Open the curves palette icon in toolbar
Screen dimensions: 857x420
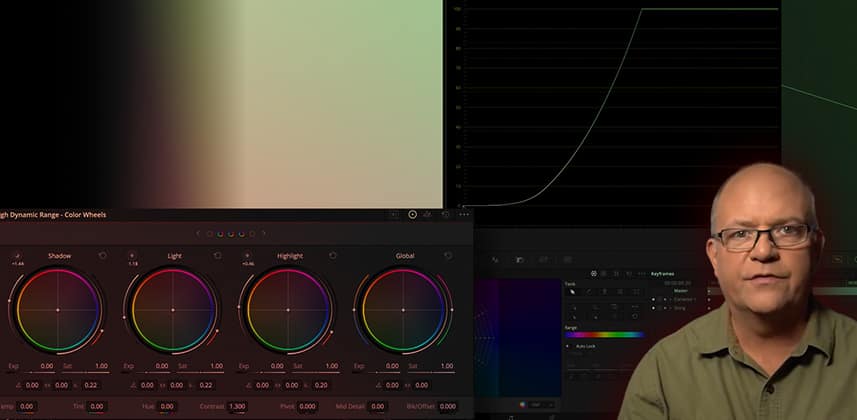click(x=495, y=260)
